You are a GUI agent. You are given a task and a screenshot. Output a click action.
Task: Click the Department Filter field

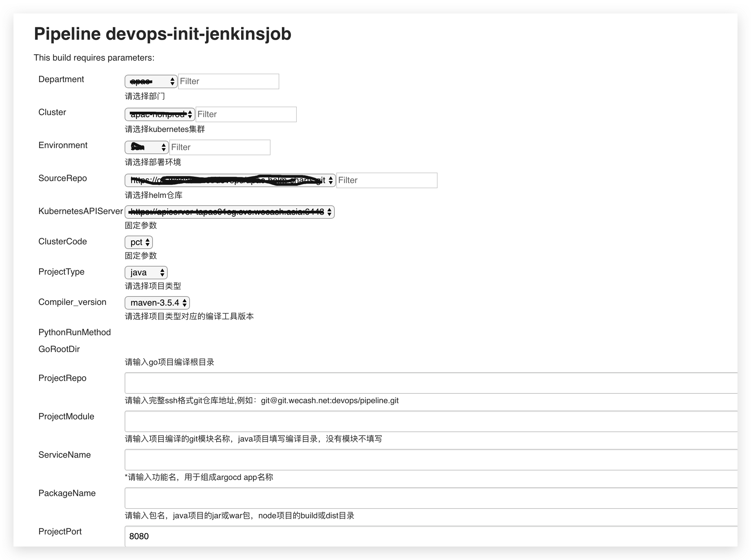(x=228, y=81)
